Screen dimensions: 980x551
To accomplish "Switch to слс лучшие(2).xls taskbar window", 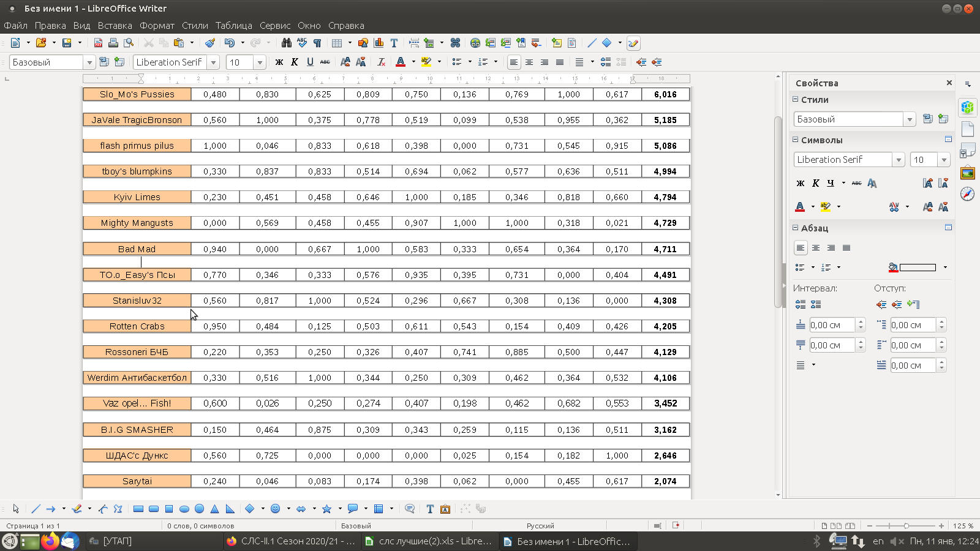I will tap(429, 541).
